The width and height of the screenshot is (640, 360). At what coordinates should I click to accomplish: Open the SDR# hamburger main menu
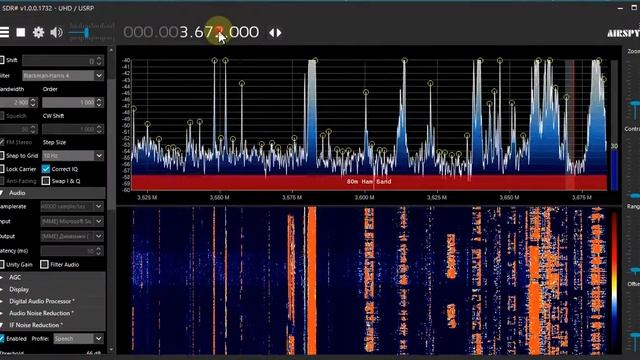tap(4, 32)
